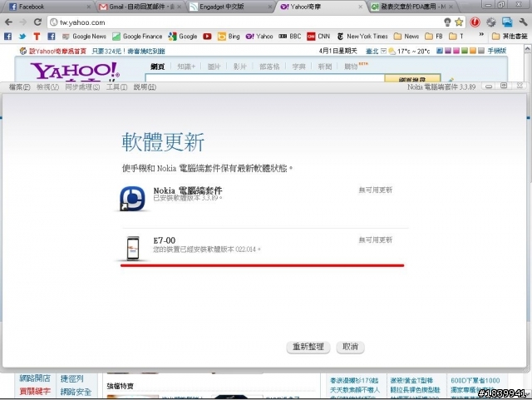Screen dimensions: 532x400
Task: Switch to the Engadget 中文版 tab
Action: click(x=230, y=7)
